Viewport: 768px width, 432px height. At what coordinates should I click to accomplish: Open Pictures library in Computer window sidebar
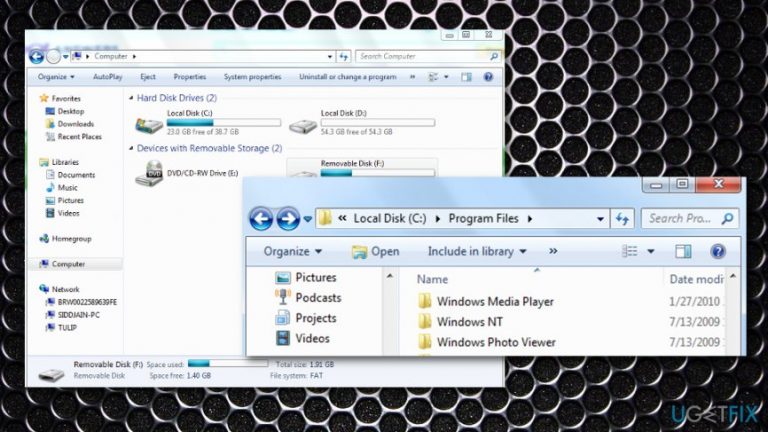64,200
